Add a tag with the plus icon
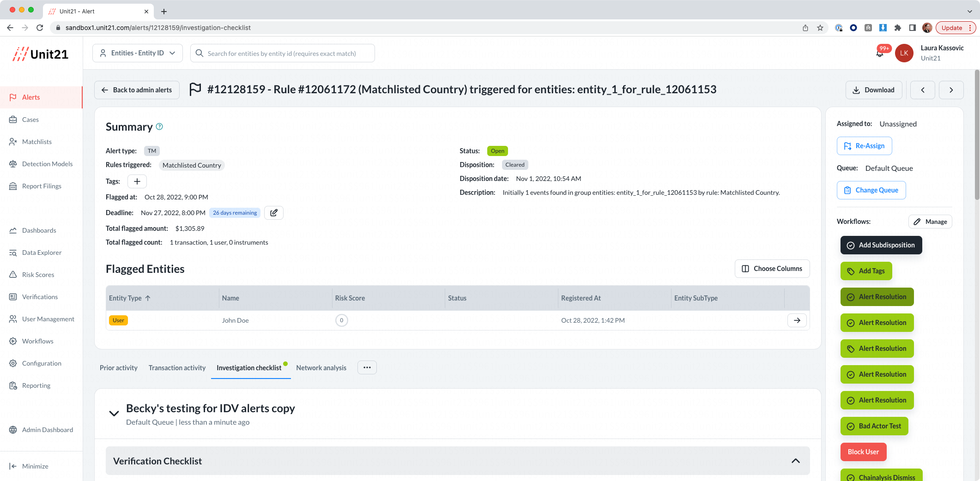Screen dimensions: 980x481 coord(137,181)
